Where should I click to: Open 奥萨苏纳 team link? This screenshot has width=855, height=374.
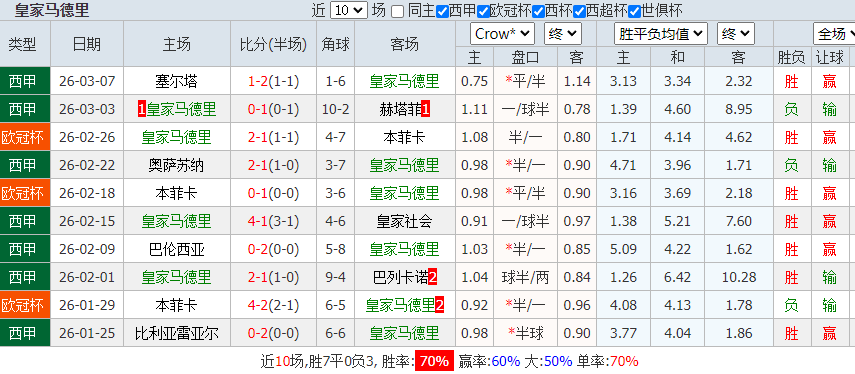coord(177,165)
